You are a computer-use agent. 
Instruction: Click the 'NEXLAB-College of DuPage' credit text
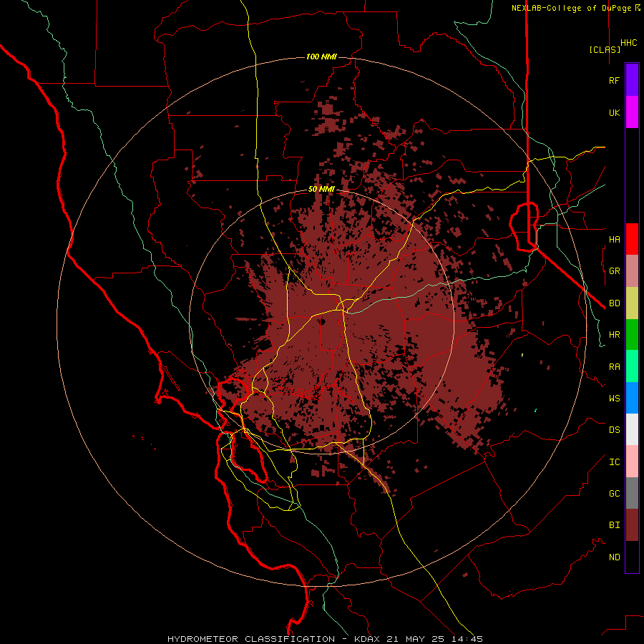pos(571,8)
